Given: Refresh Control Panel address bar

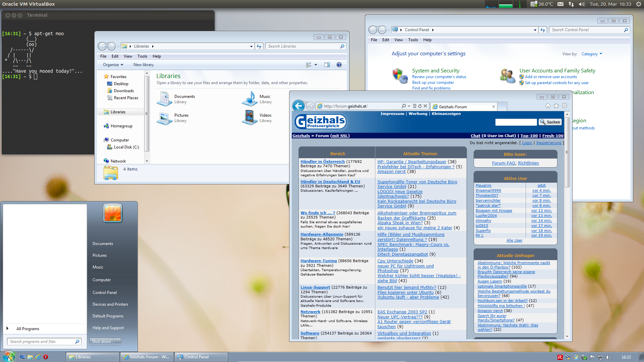Looking at the screenshot, I should point(543,30).
